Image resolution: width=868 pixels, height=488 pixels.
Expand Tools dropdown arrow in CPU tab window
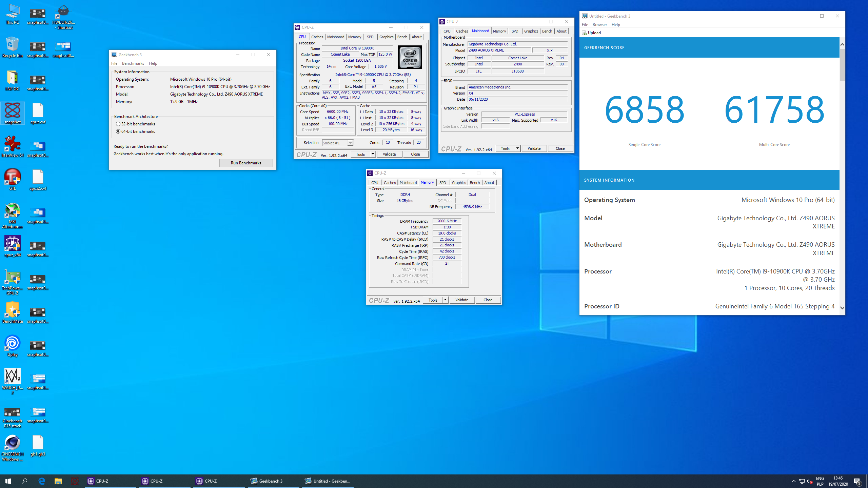[x=373, y=154]
